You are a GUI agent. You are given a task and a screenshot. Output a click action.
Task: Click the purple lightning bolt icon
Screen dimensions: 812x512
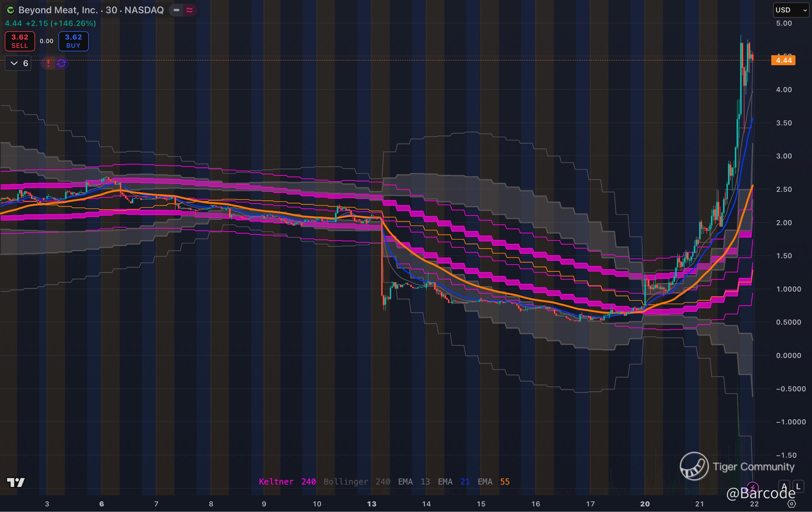click(x=753, y=487)
